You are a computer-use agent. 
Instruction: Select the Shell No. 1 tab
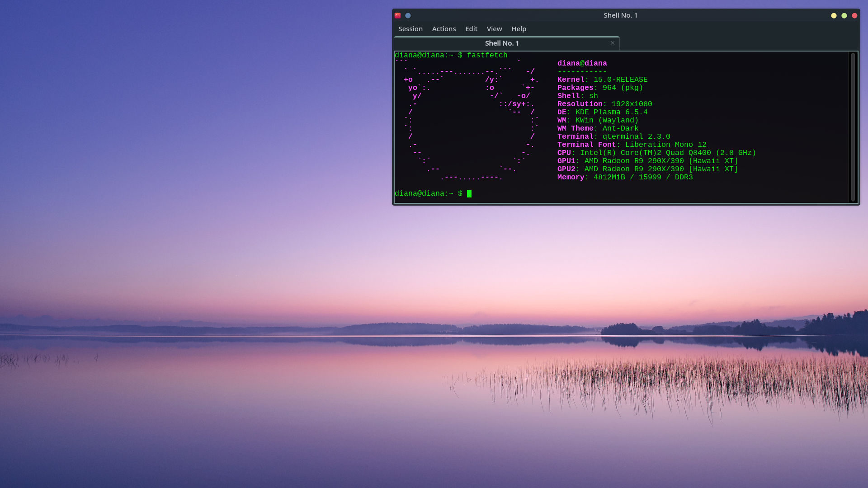pyautogui.click(x=502, y=43)
